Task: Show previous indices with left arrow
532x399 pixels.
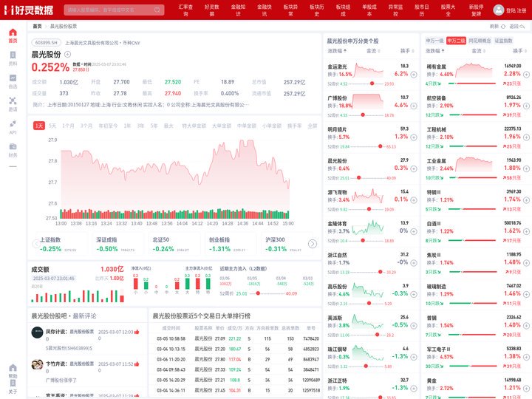Action: pyautogui.click(x=36, y=244)
